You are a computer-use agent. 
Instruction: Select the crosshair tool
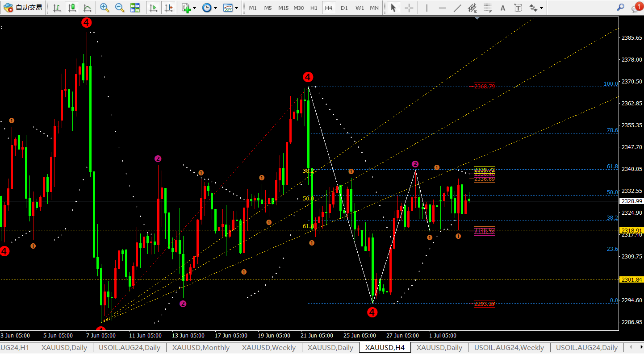pyautogui.click(x=409, y=8)
